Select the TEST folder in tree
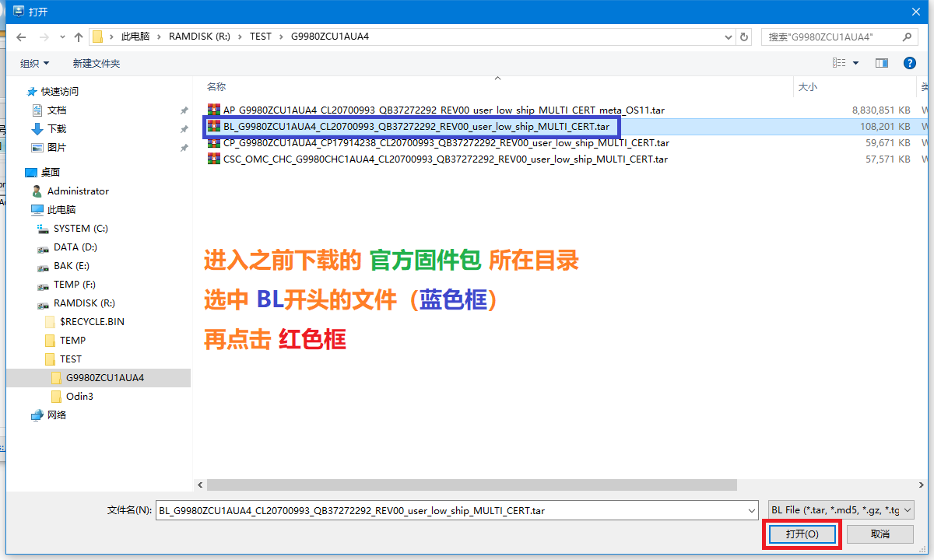Viewport: 934px width, 560px height. (71, 359)
